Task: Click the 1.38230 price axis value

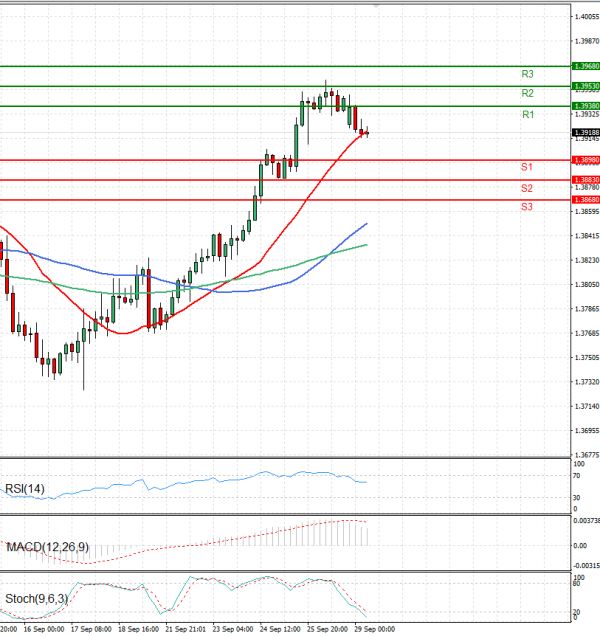Action: coord(587,260)
